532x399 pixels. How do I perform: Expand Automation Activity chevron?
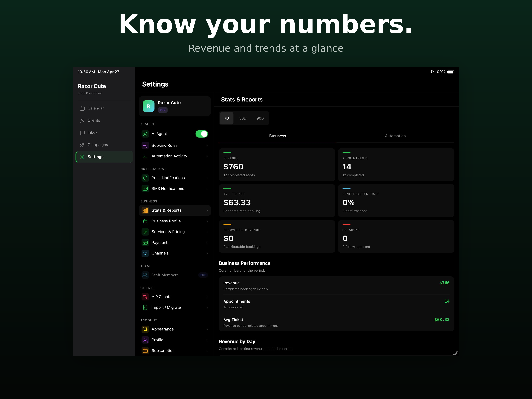(x=207, y=156)
